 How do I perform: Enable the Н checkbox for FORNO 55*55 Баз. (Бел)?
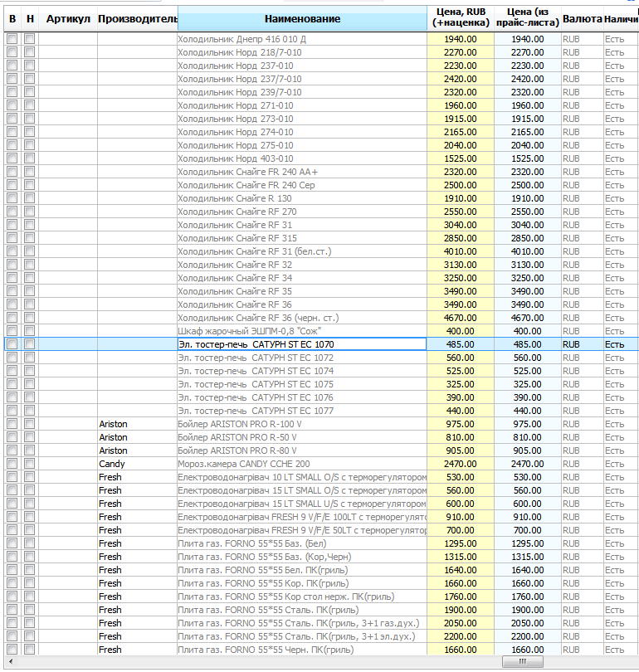30,544
